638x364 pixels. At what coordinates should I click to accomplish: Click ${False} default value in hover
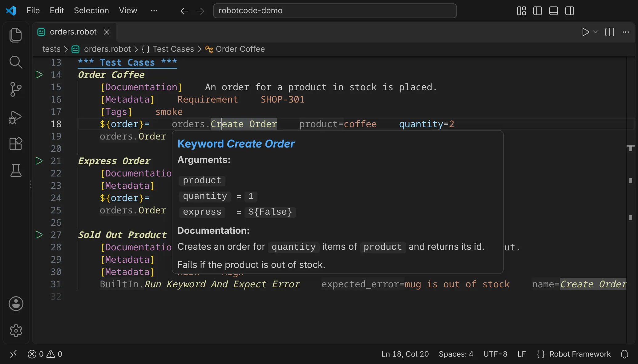tap(270, 212)
